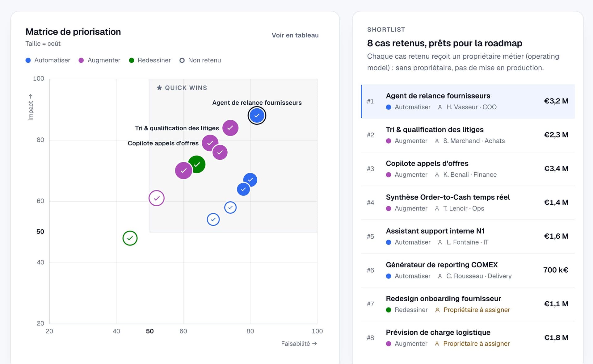
Task: Open shortlist row #1 Agent de relance fournisseurs
Action: [x=468, y=101]
